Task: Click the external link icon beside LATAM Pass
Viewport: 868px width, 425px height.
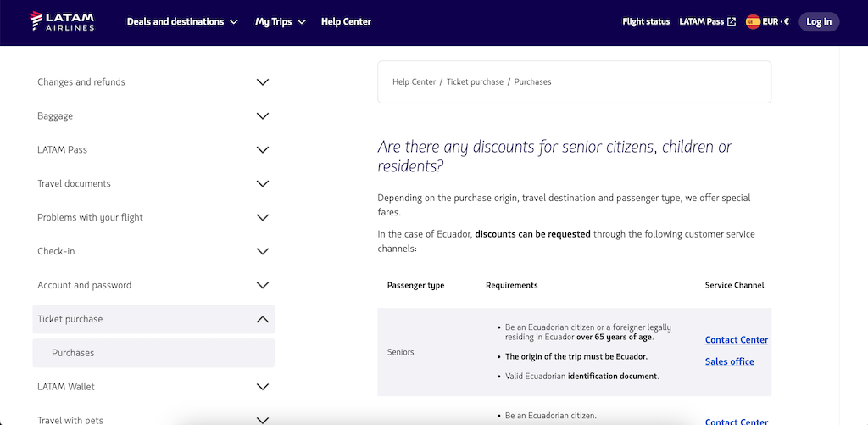Action: coord(732,22)
